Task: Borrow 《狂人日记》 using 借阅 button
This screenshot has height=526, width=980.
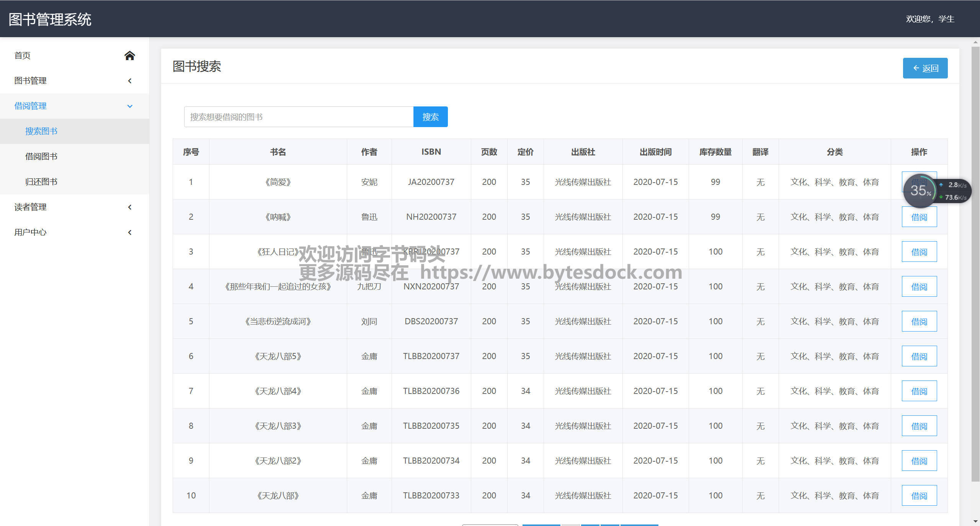Action: [x=919, y=252]
